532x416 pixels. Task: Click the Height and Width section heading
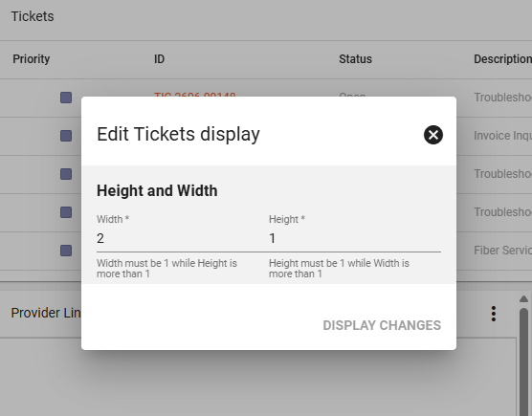[157, 190]
